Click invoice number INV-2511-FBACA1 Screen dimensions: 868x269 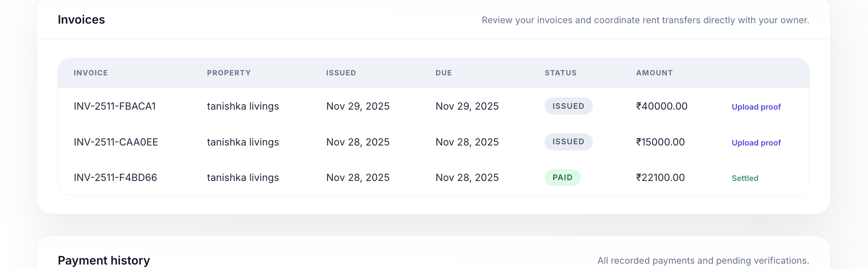(x=115, y=106)
